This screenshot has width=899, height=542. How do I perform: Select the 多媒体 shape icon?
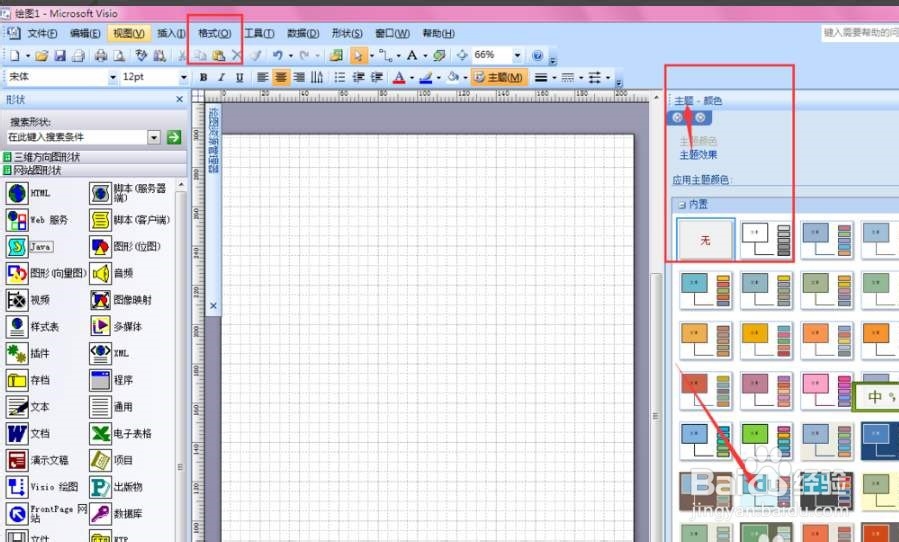point(100,326)
